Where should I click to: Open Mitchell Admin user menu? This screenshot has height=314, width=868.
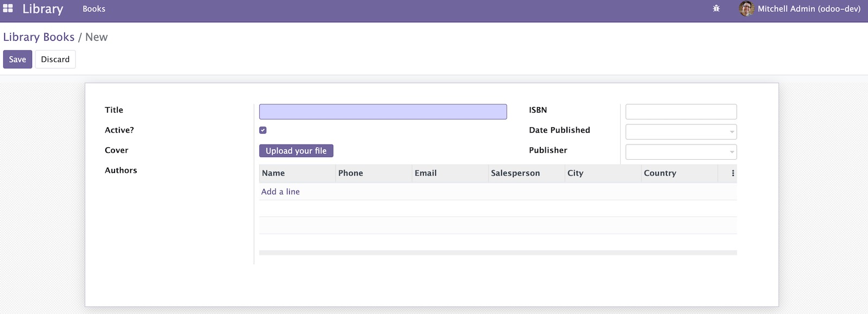[800, 9]
